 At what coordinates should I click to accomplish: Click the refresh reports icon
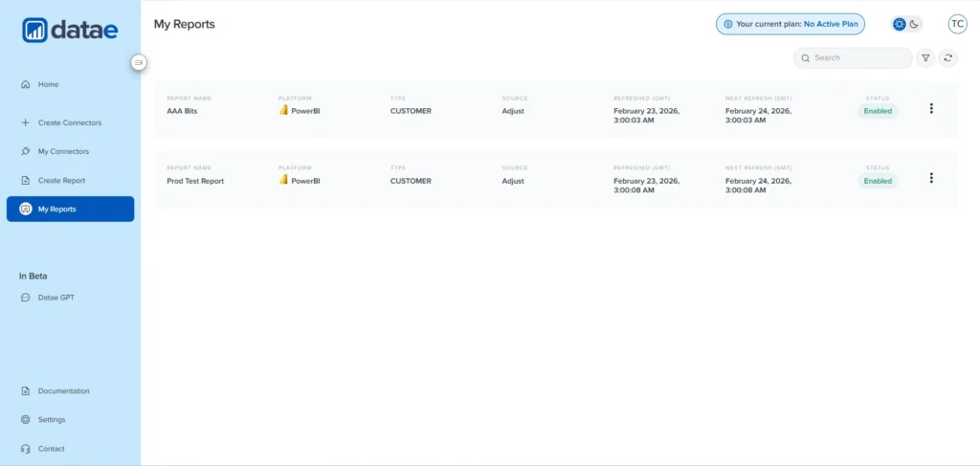pos(947,58)
